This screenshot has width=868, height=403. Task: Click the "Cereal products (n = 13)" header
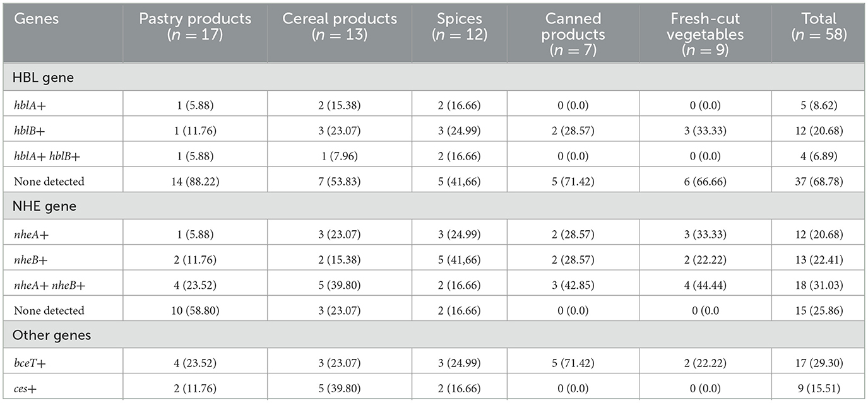(x=340, y=26)
